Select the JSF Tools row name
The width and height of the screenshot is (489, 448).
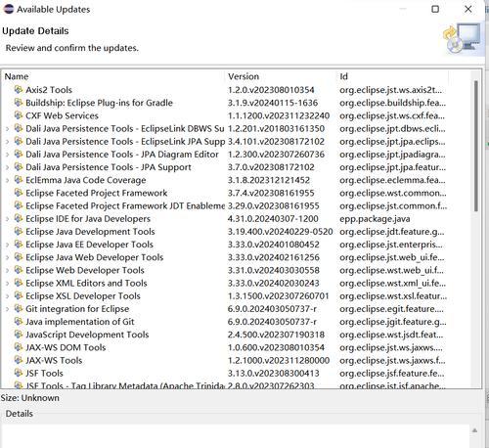click(x=44, y=374)
